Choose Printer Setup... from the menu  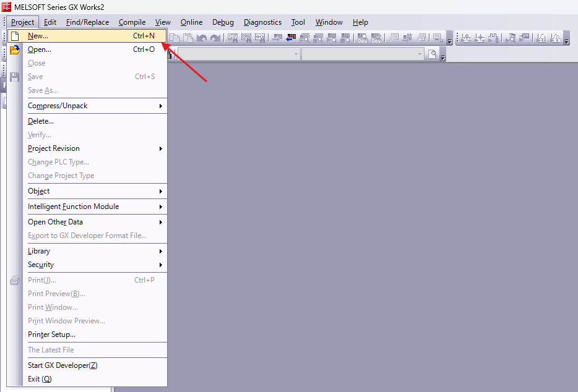coord(51,334)
